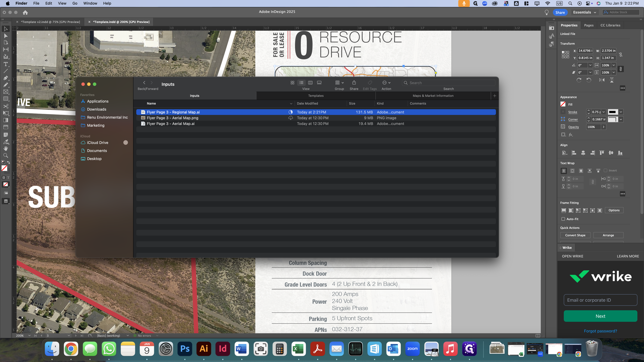Expand the Opacity slider arrow

pyautogui.click(x=604, y=127)
